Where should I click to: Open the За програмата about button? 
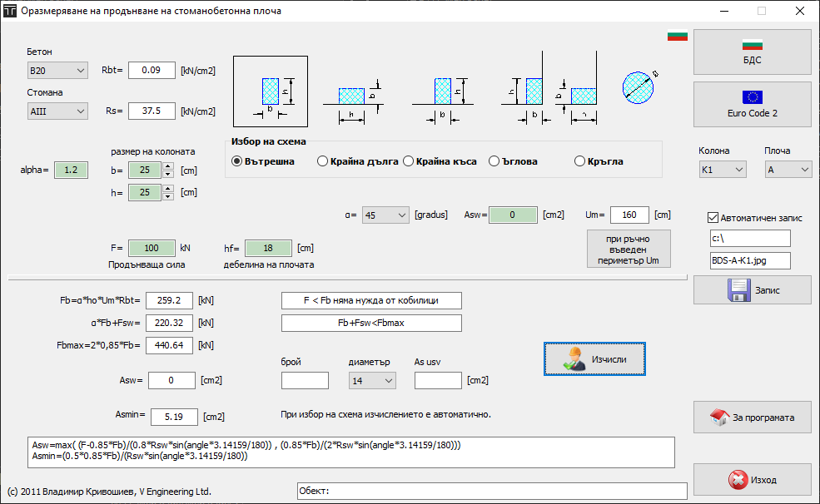point(752,417)
